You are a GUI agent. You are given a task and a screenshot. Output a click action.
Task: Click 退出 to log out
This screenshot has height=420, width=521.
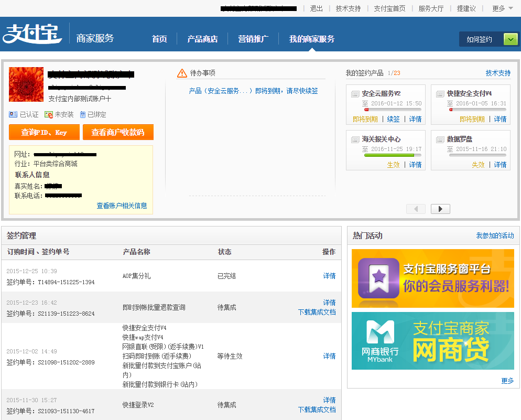point(317,8)
